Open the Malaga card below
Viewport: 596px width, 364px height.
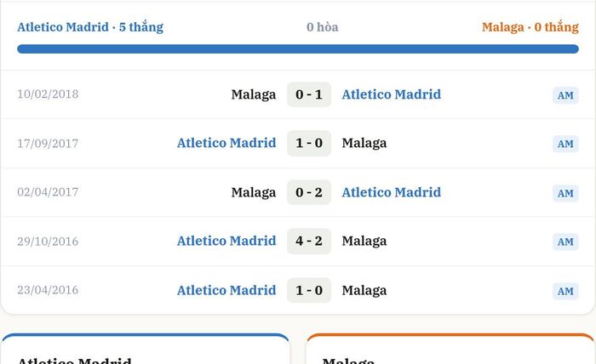pyautogui.click(x=450, y=350)
